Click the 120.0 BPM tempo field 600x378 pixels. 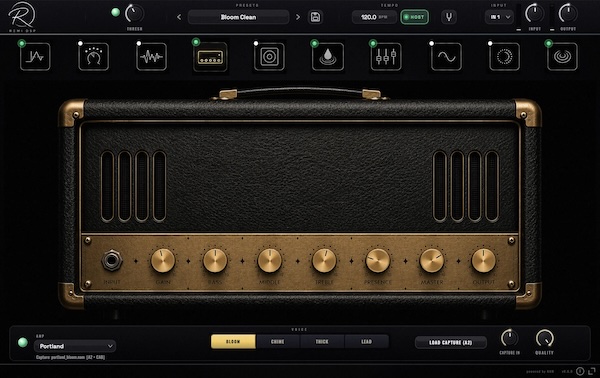tap(374, 17)
